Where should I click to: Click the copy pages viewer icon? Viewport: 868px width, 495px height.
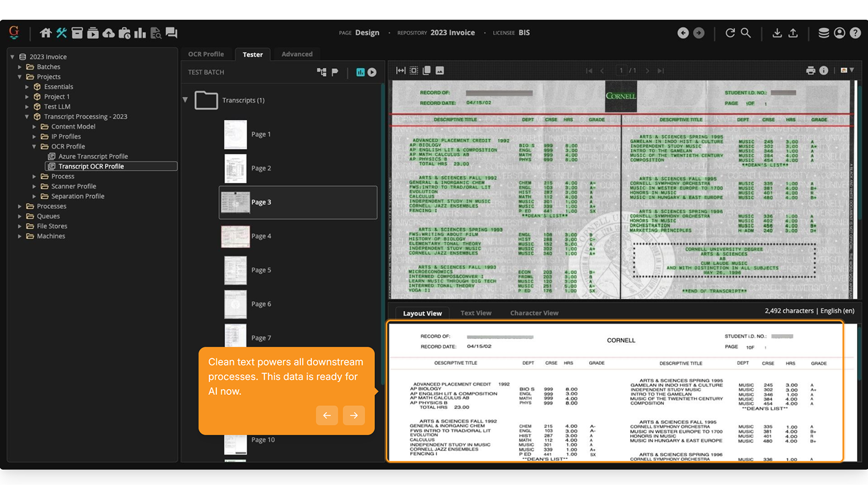click(x=426, y=71)
